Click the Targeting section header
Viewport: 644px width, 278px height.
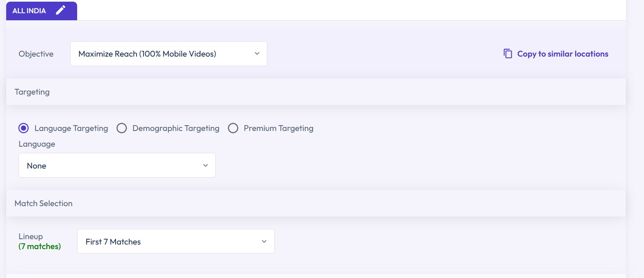click(32, 92)
